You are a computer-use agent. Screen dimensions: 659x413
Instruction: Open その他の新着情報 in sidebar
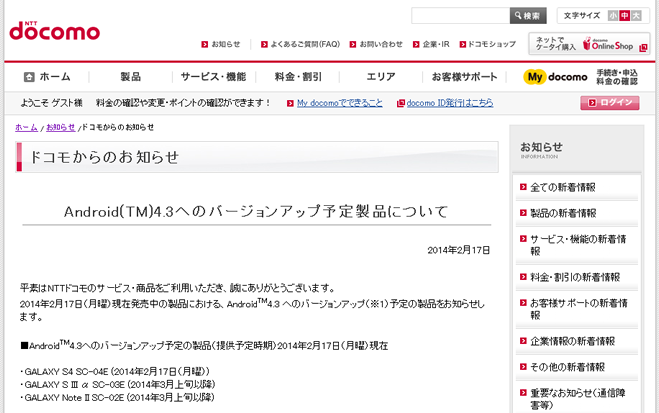[567, 367]
